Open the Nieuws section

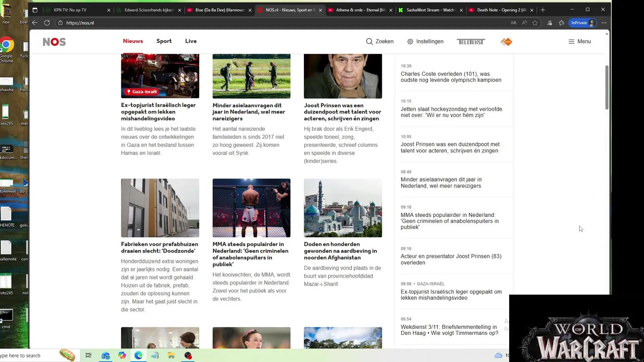(133, 41)
